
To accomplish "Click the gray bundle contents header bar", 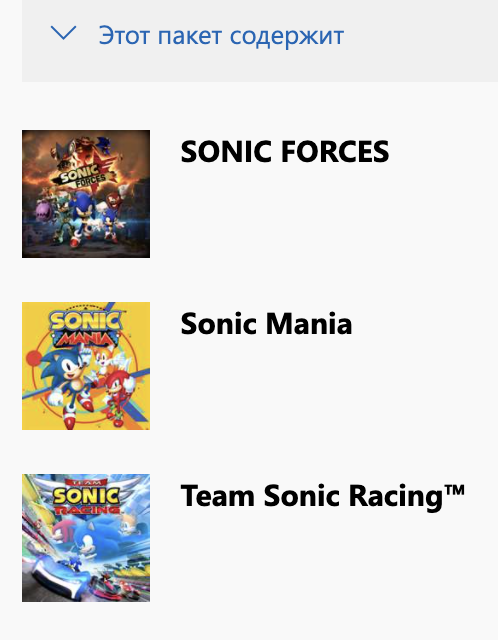I will click(260, 41).
